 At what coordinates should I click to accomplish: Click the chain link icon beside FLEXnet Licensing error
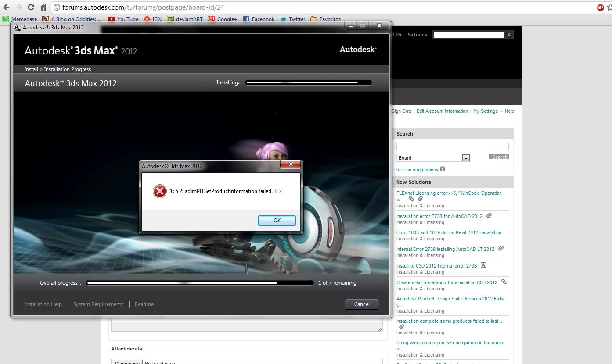pyautogui.click(x=411, y=199)
